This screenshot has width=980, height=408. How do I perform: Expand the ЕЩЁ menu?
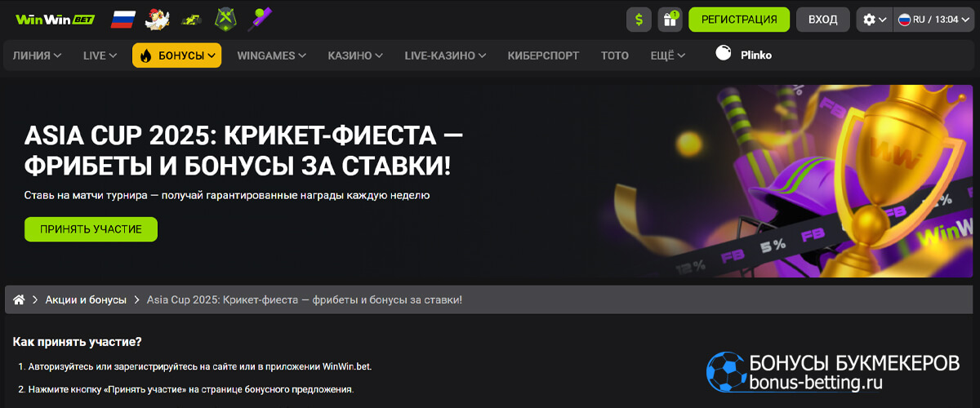click(669, 55)
